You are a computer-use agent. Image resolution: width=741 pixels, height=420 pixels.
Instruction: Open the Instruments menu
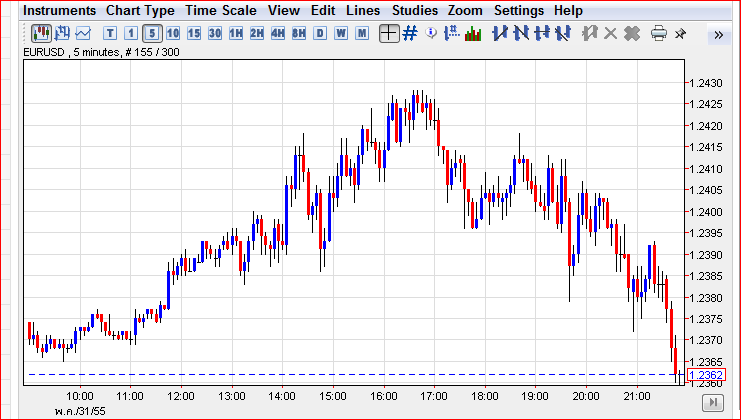pyautogui.click(x=59, y=10)
